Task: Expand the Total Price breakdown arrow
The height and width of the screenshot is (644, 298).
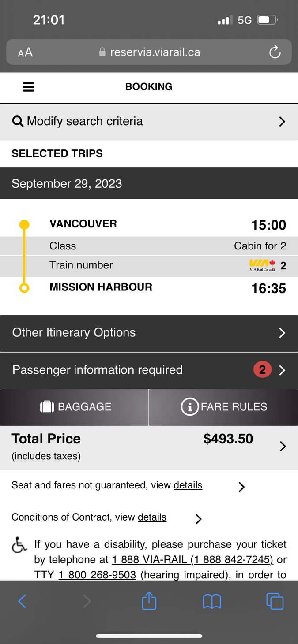Action: (x=283, y=447)
